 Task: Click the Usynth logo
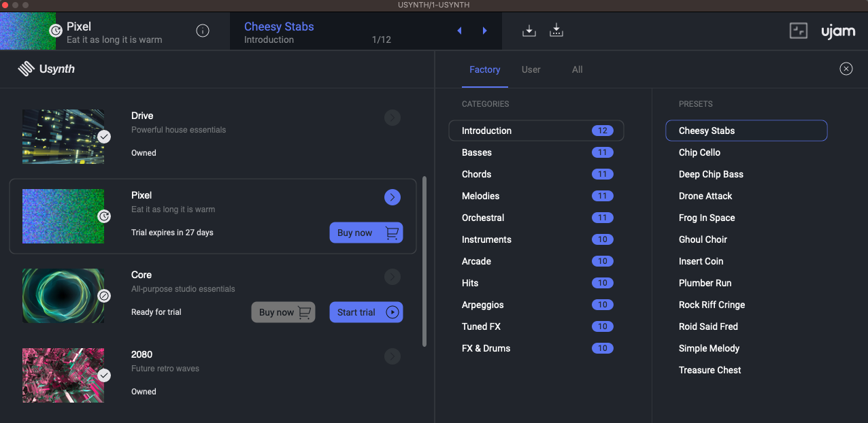point(46,69)
